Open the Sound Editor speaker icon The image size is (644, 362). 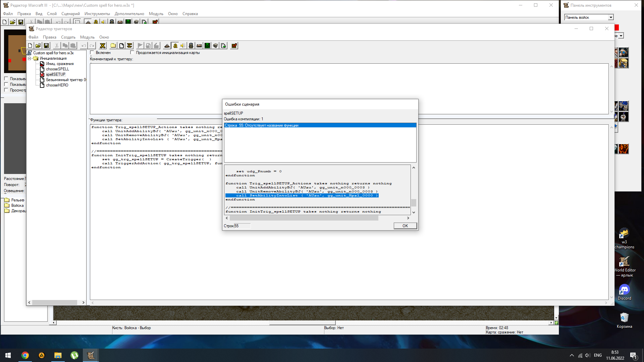click(183, 46)
